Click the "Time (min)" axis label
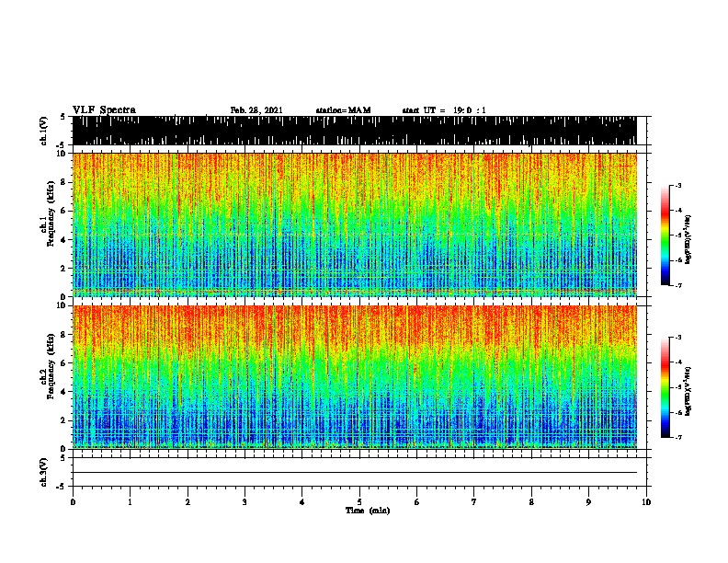This screenshot has width=728, height=563. [x=368, y=511]
